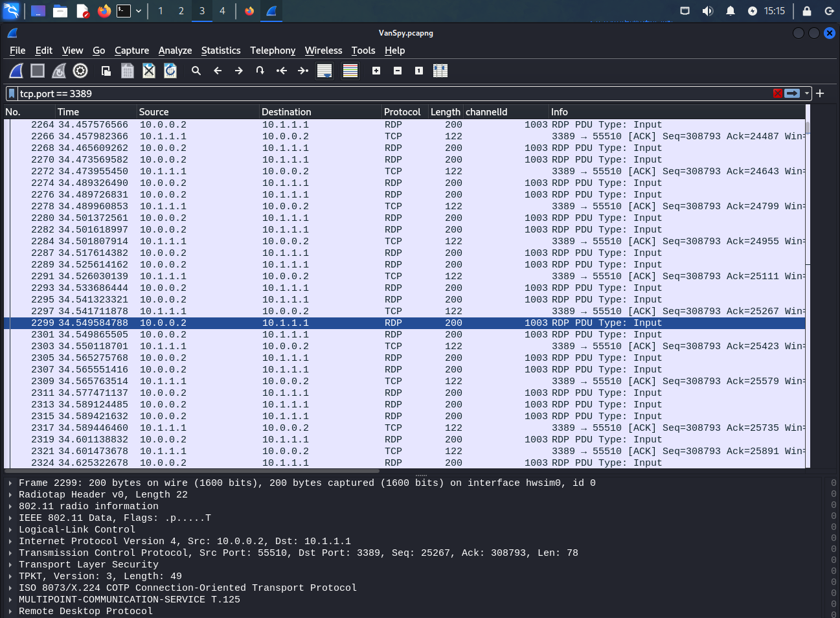
Task: Open the File menu
Action: pyautogui.click(x=17, y=51)
